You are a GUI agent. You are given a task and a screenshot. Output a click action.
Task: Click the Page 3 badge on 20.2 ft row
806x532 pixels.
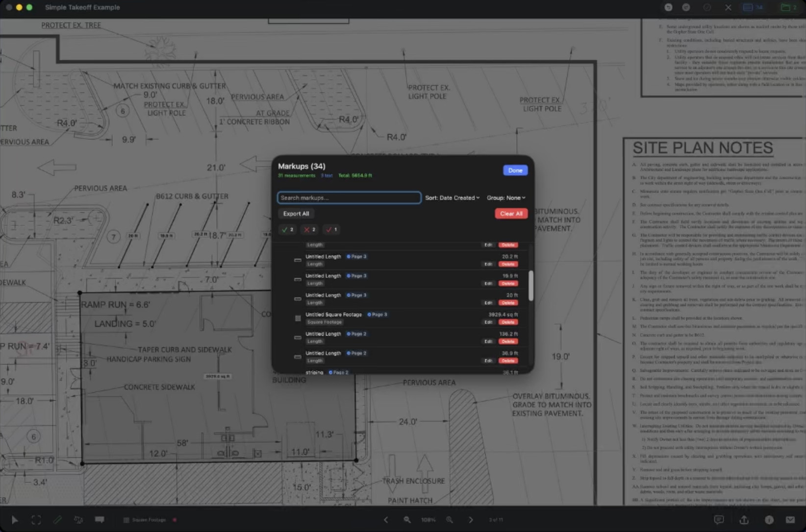(357, 257)
